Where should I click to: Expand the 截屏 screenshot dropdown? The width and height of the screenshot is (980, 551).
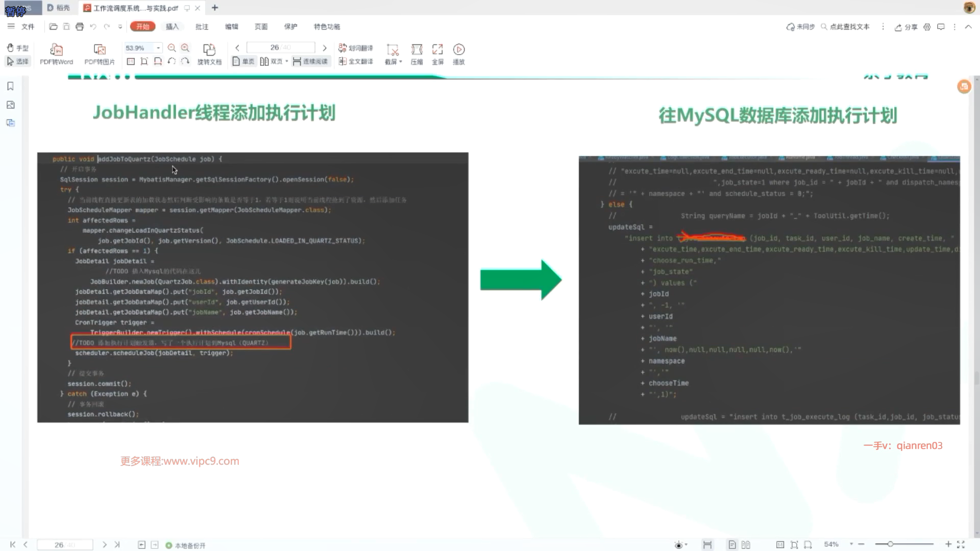pos(401,62)
